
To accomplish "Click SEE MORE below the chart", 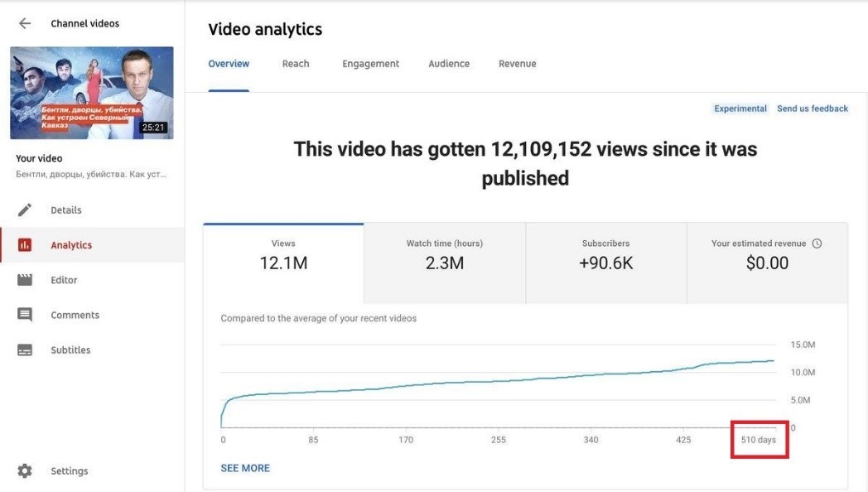I will point(245,468).
